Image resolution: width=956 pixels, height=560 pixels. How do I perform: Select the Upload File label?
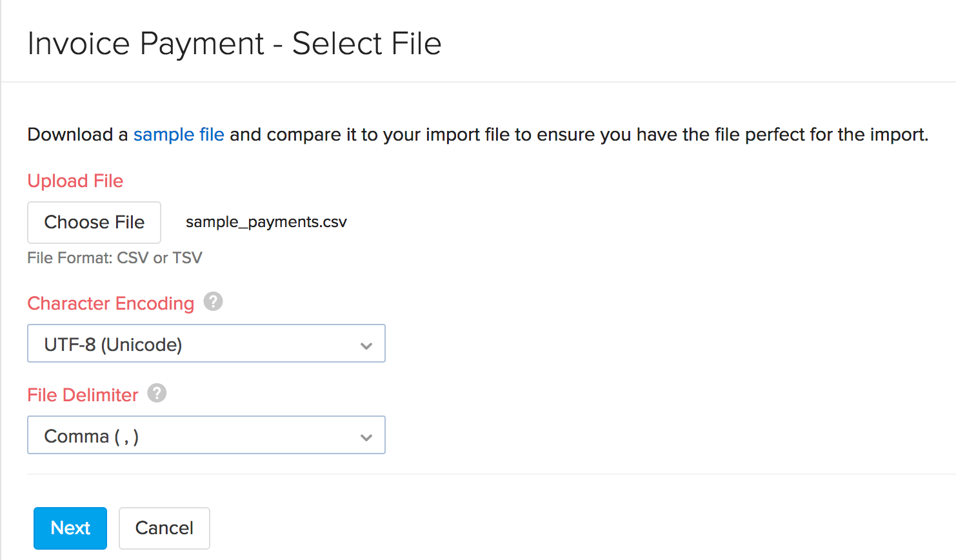tap(75, 181)
